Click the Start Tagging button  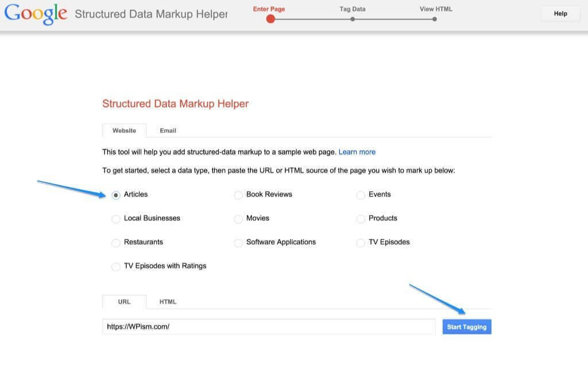tap(467, 326)
